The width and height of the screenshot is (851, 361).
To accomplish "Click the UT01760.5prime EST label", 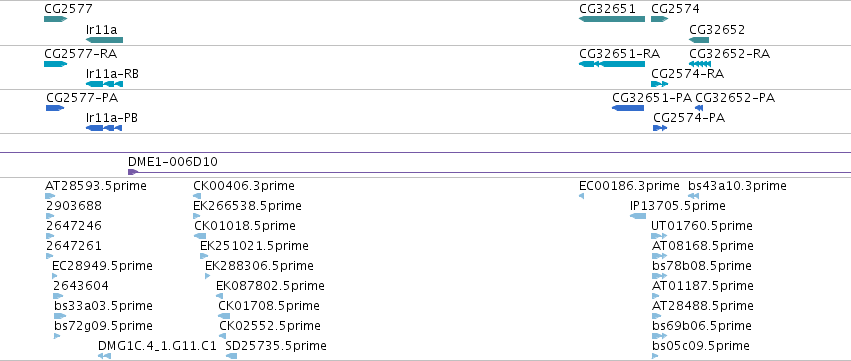I will tap(702, 226).
